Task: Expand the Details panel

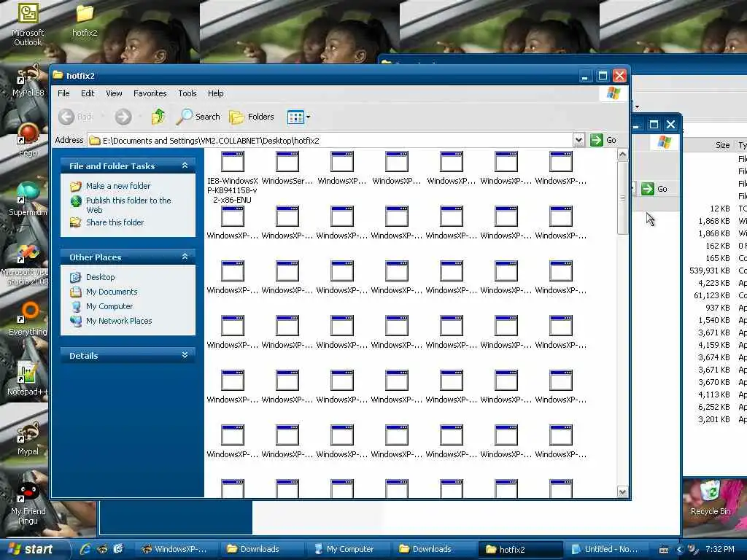Action: tap(185, 355)
